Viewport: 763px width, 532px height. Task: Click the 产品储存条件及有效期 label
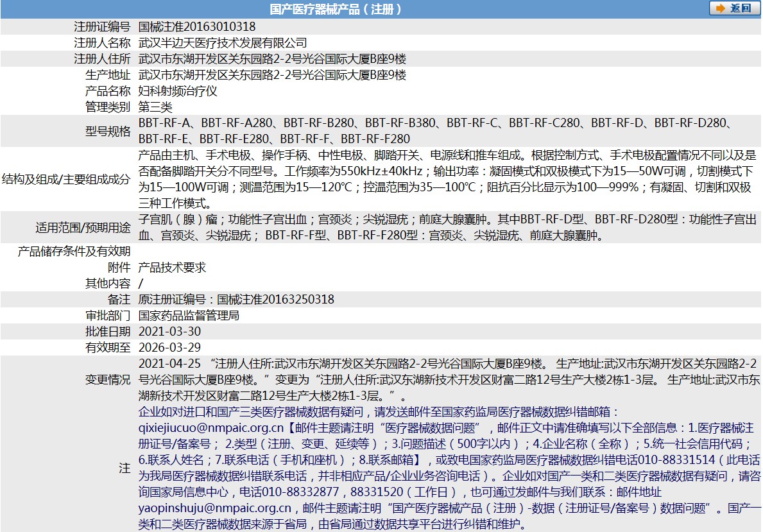(74, 251)
